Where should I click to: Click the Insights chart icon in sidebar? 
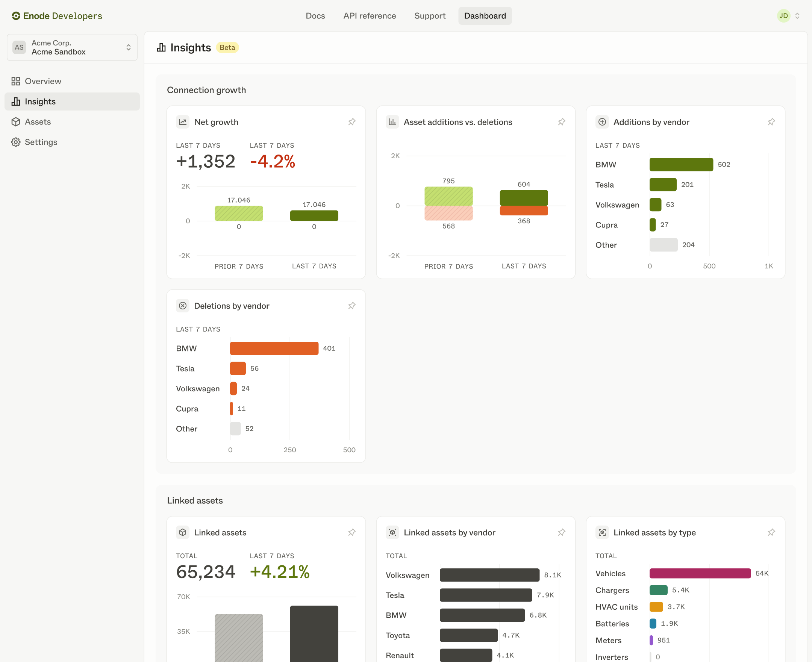[x=16, y=101]
